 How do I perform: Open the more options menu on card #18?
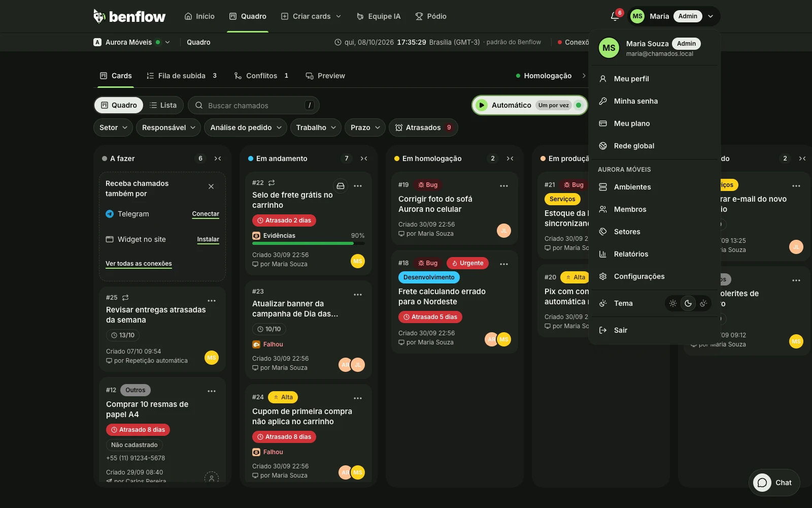point(504,264)
